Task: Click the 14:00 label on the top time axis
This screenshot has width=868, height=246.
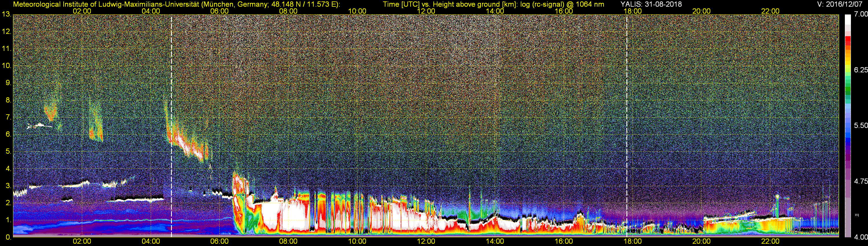Action: (x=495, y=11)
